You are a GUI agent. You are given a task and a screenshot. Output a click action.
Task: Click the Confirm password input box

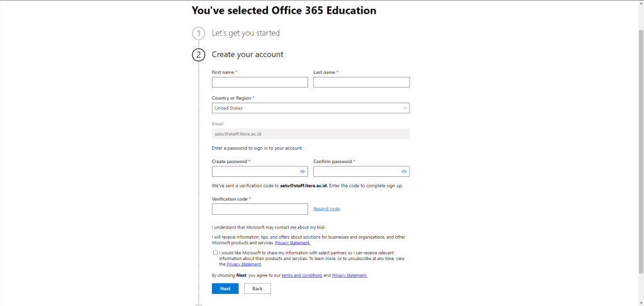click(x=356, y=171)
